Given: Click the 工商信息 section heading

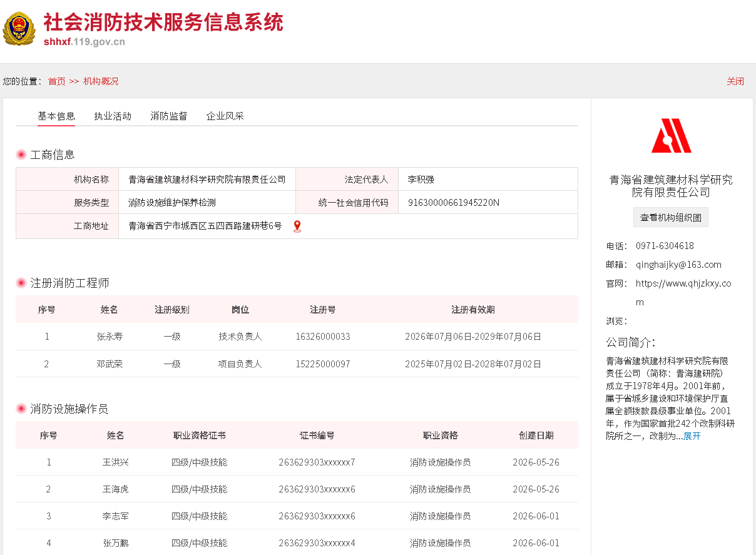Looking at the screenshot, I should [x=53, y=155].
